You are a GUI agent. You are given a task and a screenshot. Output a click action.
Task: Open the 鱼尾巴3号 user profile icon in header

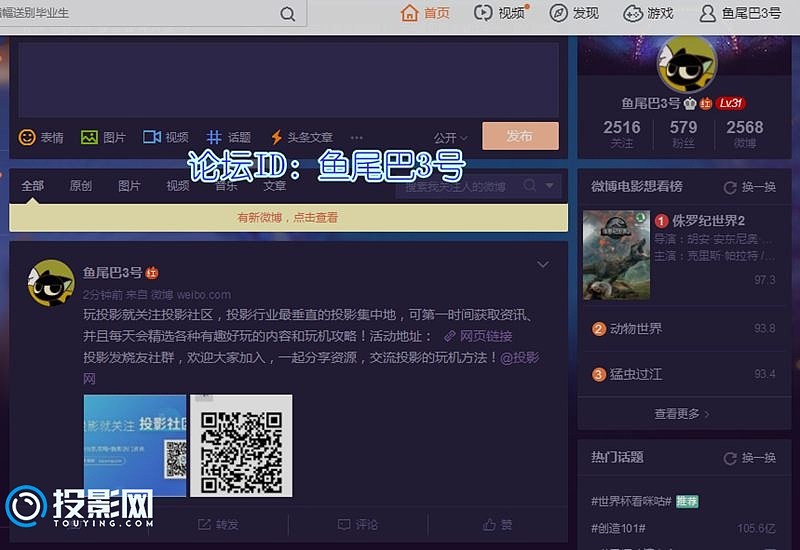[x=707, y=13]
